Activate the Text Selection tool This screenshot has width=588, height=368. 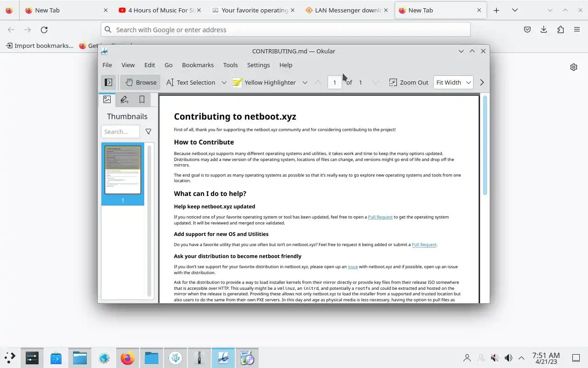[191, 82]
